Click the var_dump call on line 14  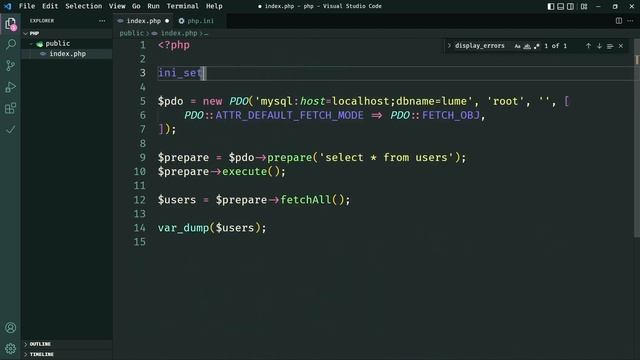point(183,228)
